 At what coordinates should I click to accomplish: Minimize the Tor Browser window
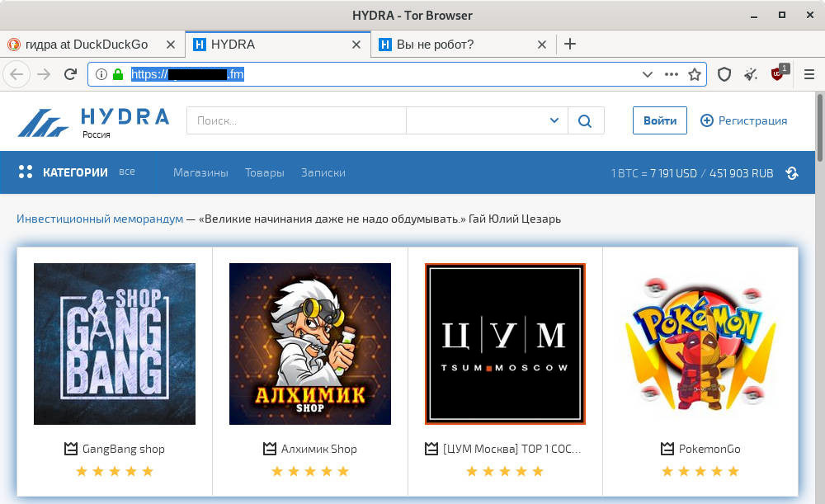[x=754, y=16]
